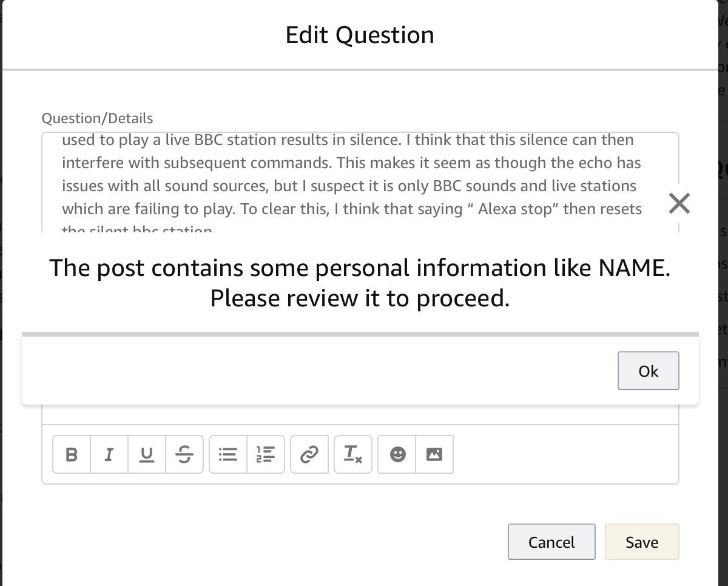This screenshot has width=728, height=586.
Task: Dismiss the warning with the X icon
Action: pos(679,204)
